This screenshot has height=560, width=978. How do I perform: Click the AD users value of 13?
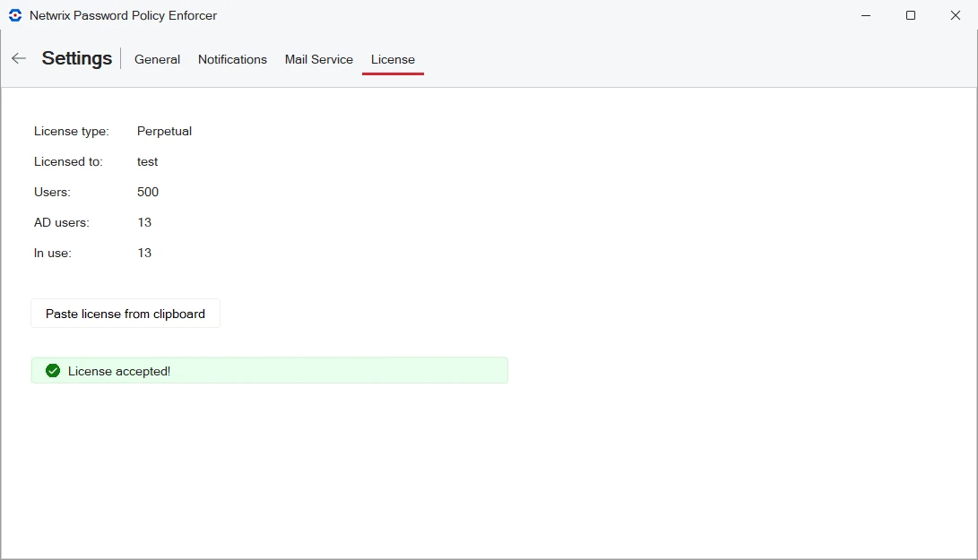(144, 222)
